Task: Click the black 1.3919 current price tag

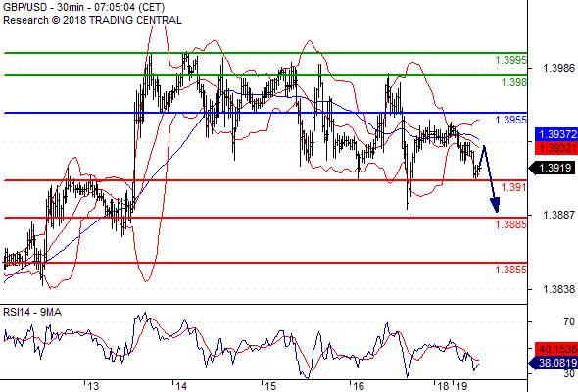Action: (x=553, y=169)
